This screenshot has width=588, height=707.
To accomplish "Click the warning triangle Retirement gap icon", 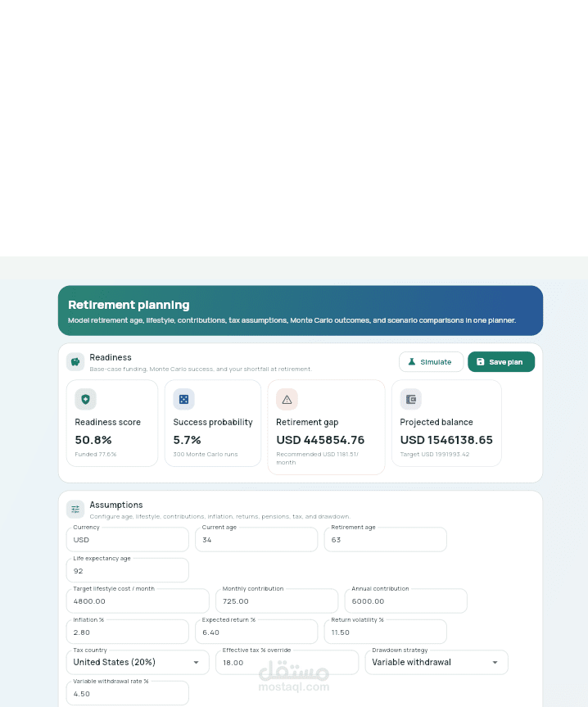I will tap(287, 399).
